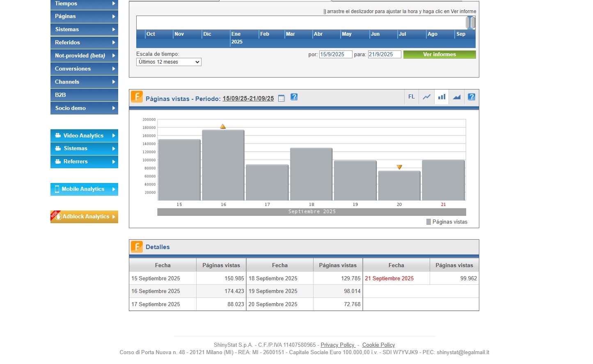This screenshot has width=593, height=364.
Task: Open the calendar icon next to the period
Action: pyautogui.click(x=281, y=98)
